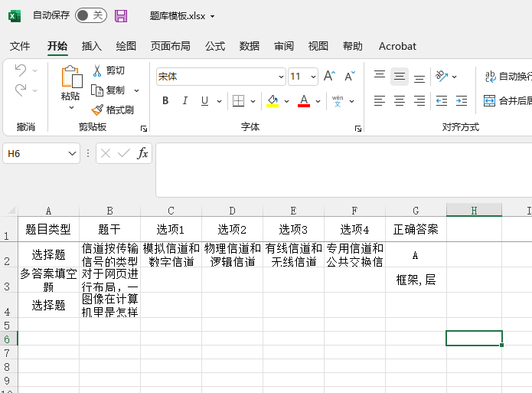This screenshot has height=393, width=532.
Task: Switch to the 公式 ribbon tab
Action: 215,46
